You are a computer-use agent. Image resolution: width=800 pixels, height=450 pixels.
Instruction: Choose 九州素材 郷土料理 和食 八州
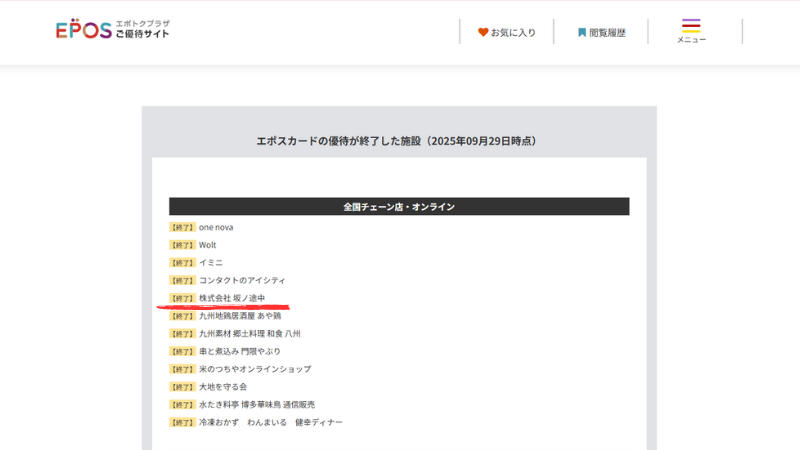click(249, 334)
